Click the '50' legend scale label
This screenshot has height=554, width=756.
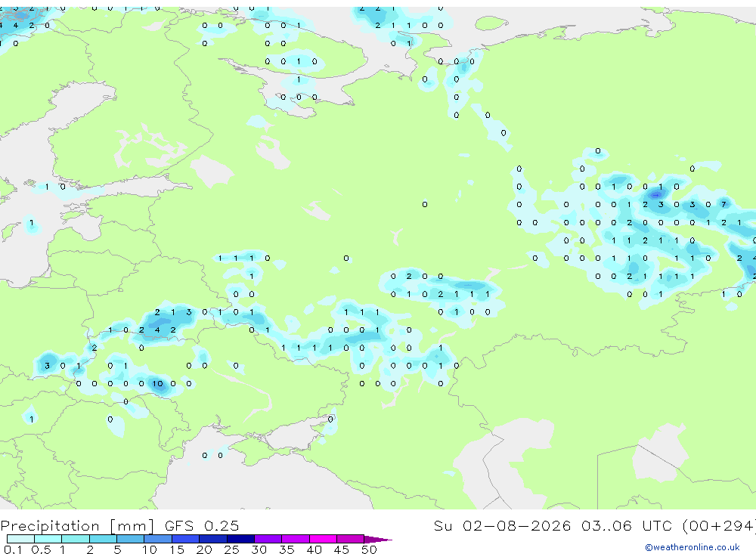tap(369, 549)
